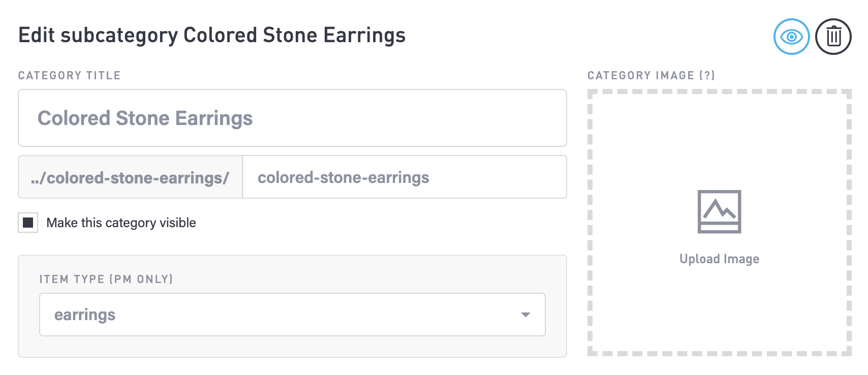Click the (?) help hint beside Category Image

coord(707,75)
